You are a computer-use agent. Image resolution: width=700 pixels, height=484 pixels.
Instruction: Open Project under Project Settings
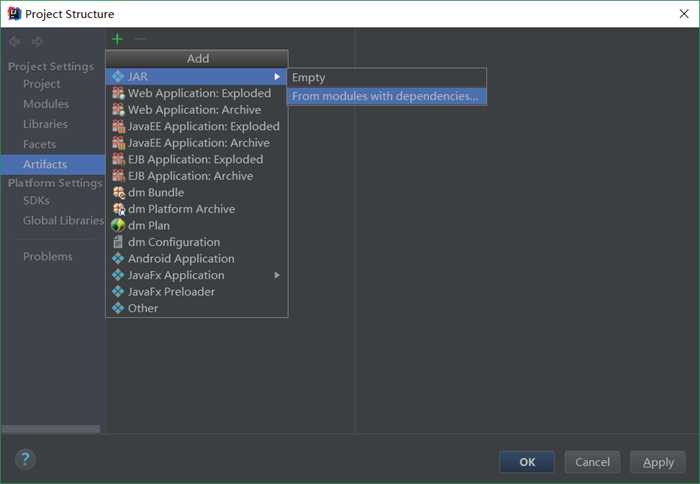[42, 84]
